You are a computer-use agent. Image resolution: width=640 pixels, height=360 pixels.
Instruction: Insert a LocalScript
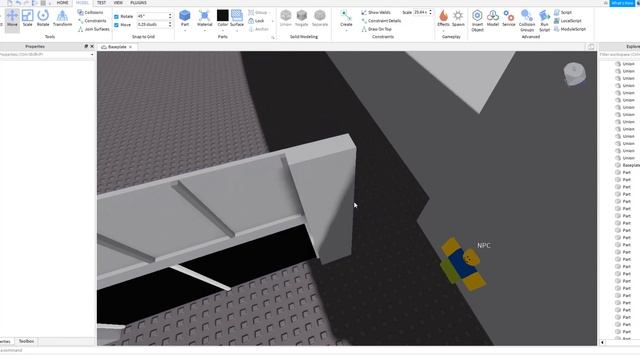(567, 21)
